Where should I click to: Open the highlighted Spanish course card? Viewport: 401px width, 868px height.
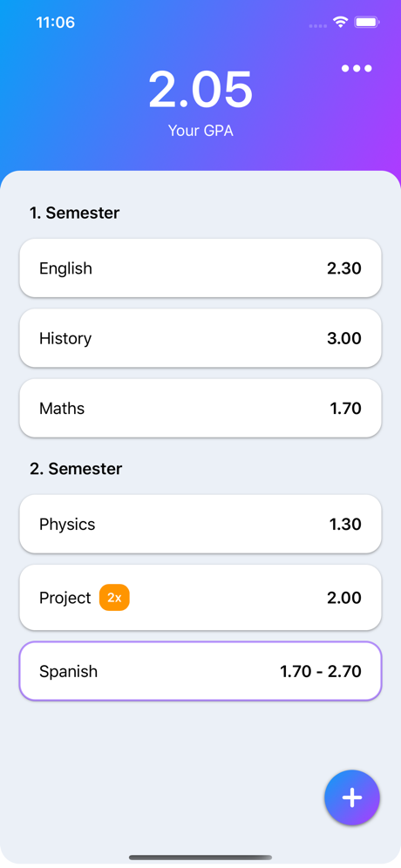click(x=200, y=672)
